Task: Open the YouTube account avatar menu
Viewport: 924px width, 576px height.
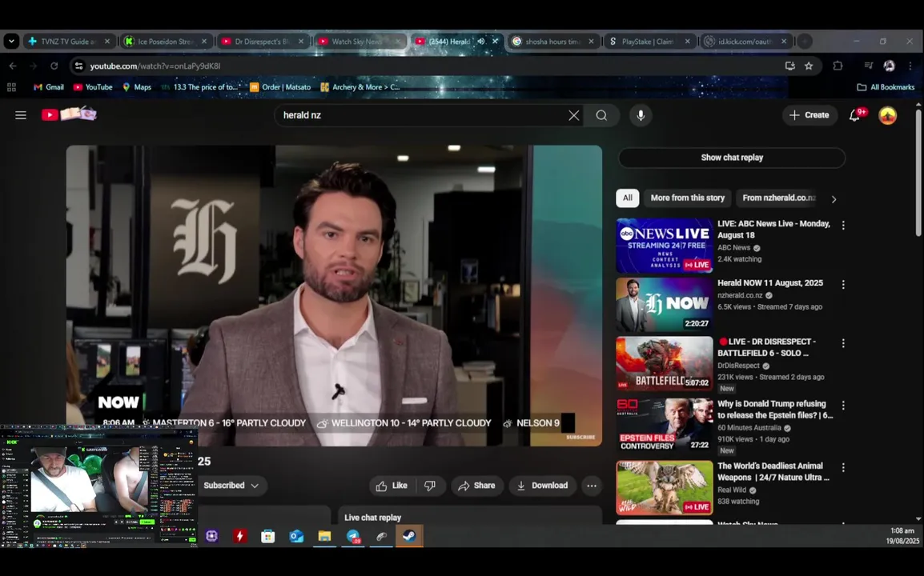Action: 887,115
